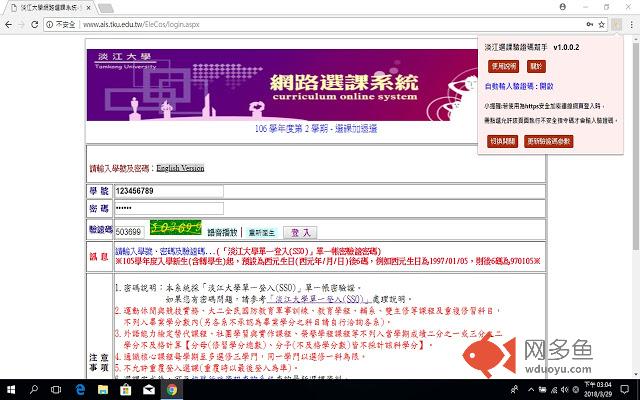Click the update captcha parameters button
Viewport: 640px width, 400px height.
tap(549, 141)
